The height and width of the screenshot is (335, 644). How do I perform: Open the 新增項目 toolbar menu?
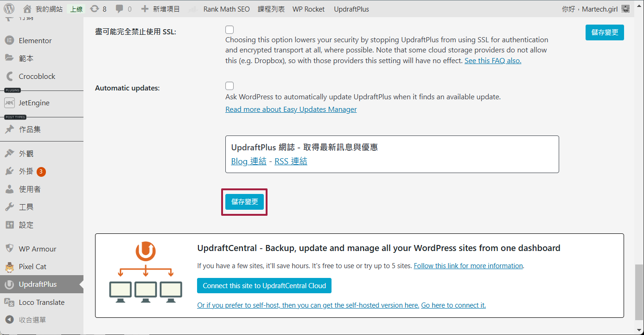(x=160, y=9)
